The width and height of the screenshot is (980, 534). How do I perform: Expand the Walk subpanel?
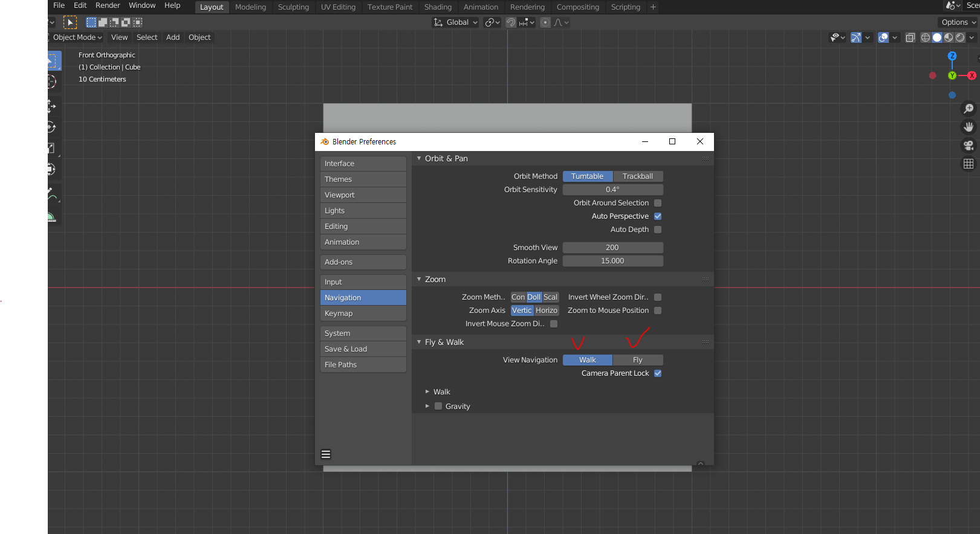click(x=427, y=391)
